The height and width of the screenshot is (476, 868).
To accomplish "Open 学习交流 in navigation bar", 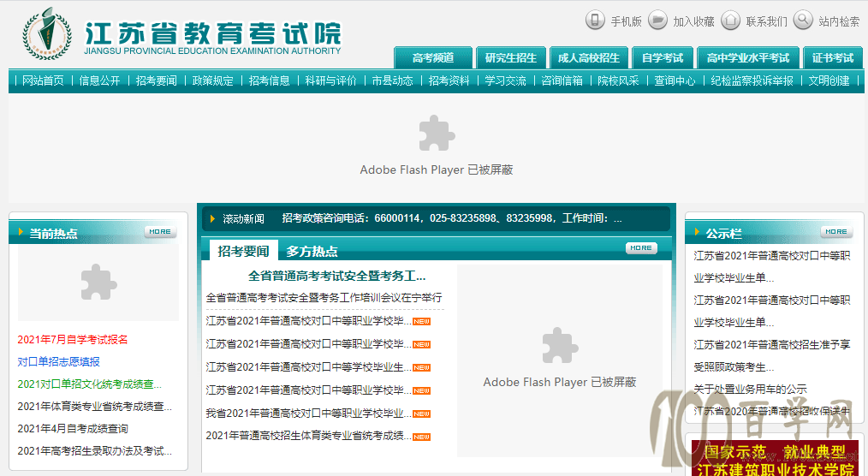I will coord(505,80).
